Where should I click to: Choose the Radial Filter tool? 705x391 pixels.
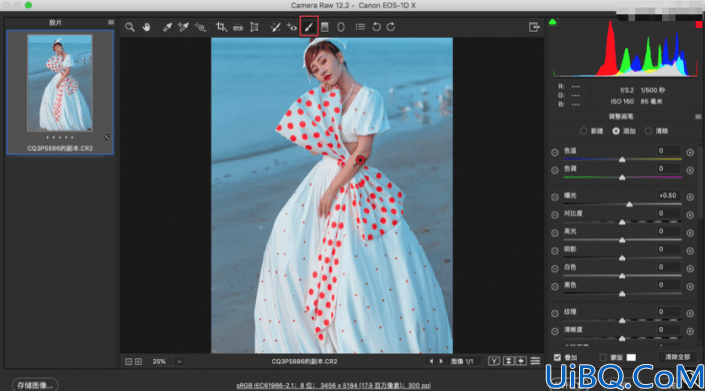tap(341, 27)
